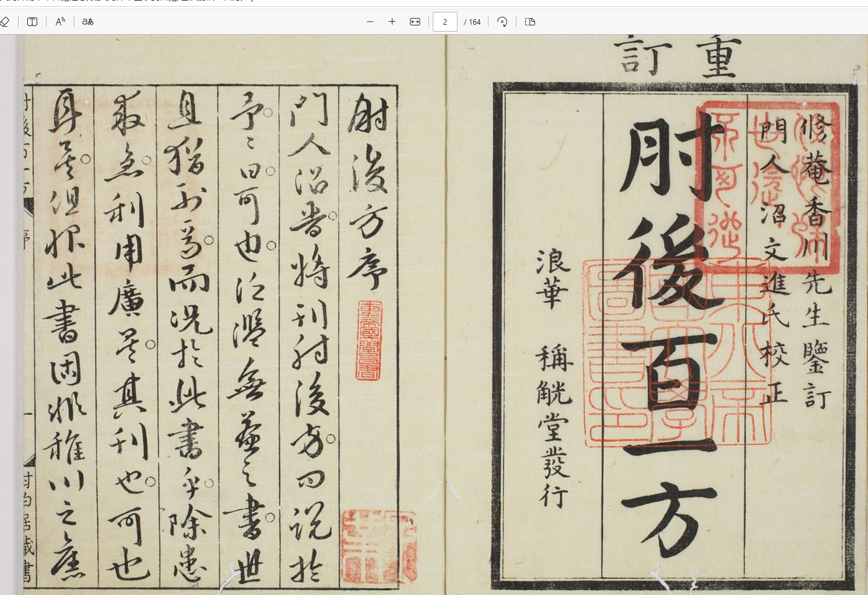Viewport: 868px width, 595px height.
Task: Start Read aloud for this PDF
Action: coord(60,22)
